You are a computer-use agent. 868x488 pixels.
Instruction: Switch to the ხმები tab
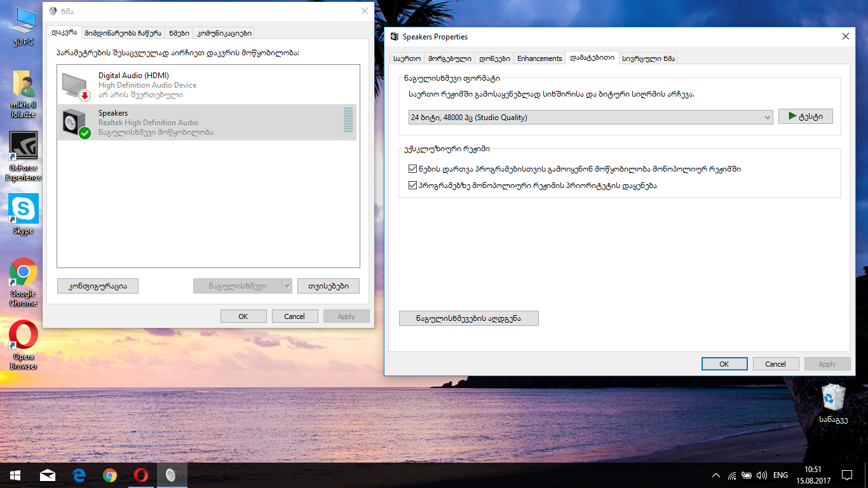[x=179, y=33]
